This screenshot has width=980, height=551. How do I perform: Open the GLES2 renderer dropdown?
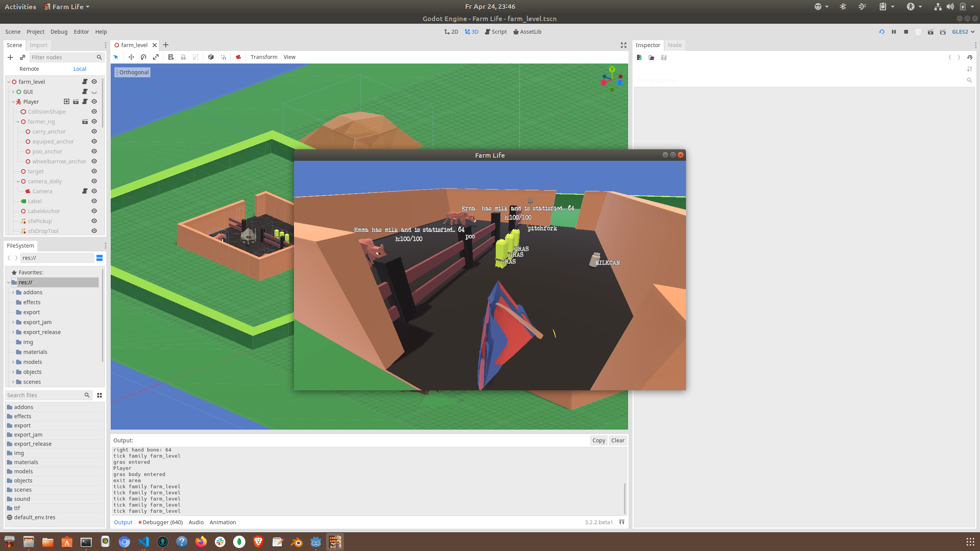(x=963, y=32)
